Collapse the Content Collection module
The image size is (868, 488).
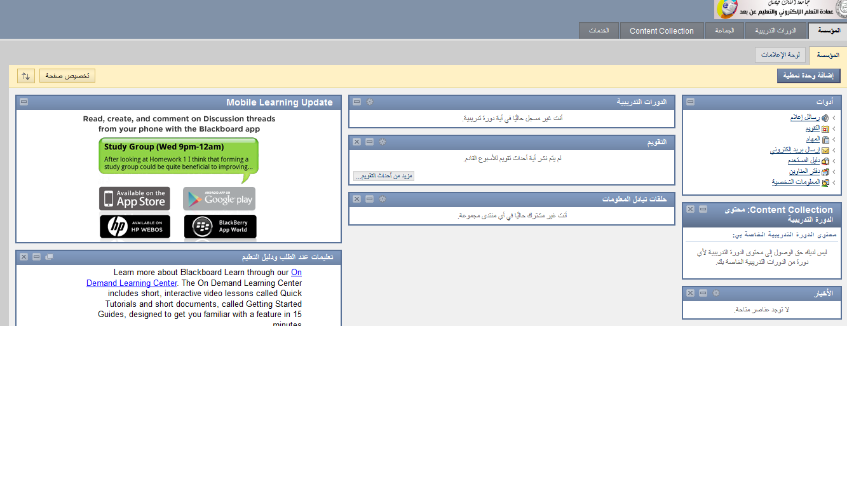point(703,209)
